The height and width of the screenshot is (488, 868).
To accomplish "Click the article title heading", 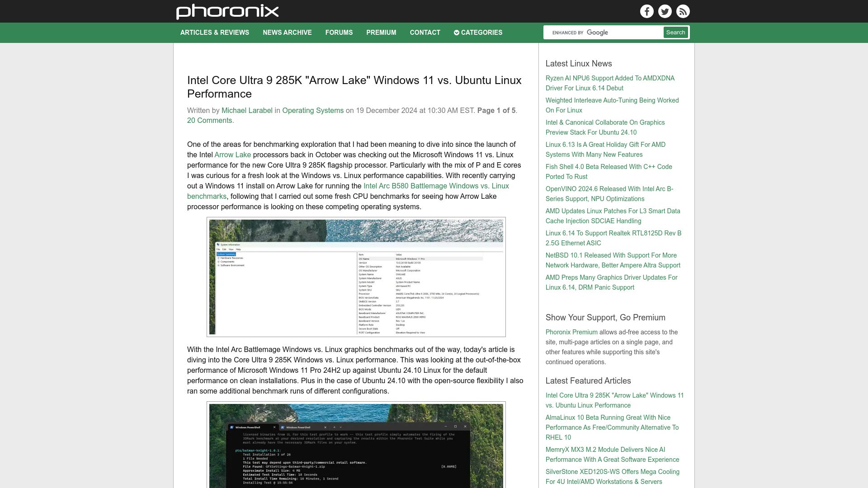I will coord(354,87).
